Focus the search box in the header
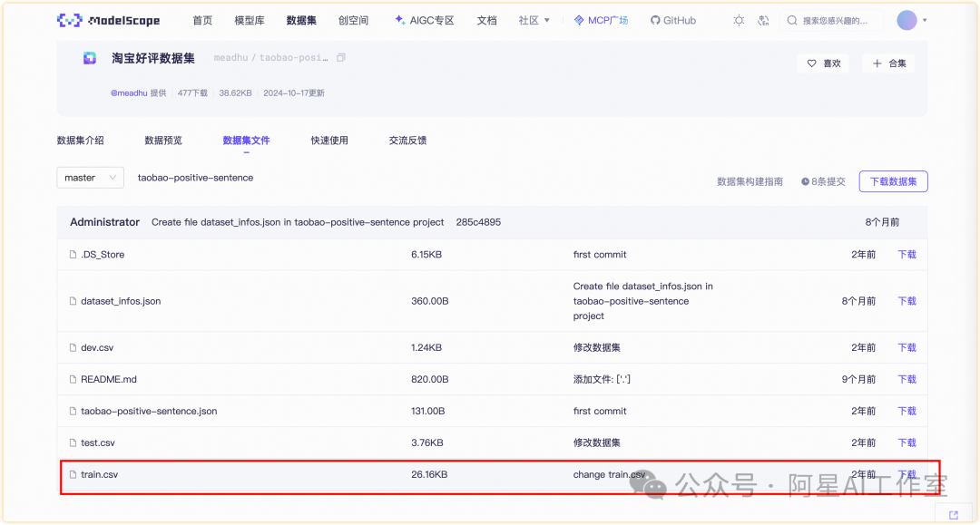 tap(834, 21)
